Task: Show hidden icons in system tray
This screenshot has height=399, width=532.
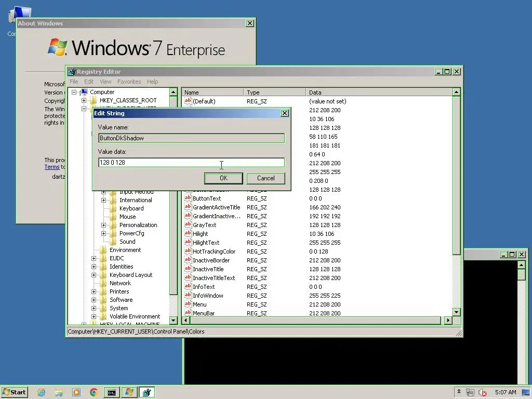Action: (x=459, y=392)
